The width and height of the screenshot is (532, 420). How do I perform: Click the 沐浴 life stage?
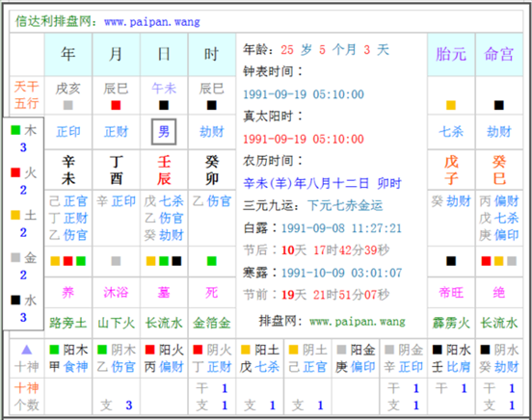[x=116, y=293]
